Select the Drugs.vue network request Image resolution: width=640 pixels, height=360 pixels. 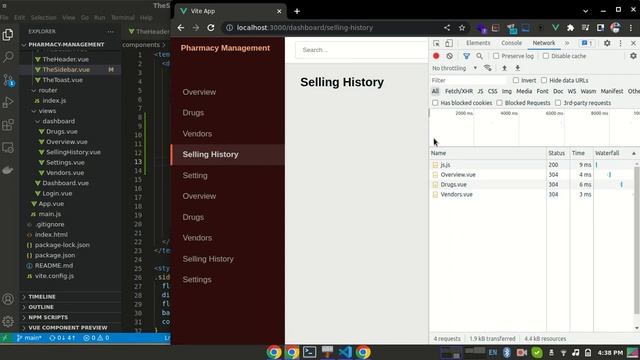point(453,184)
